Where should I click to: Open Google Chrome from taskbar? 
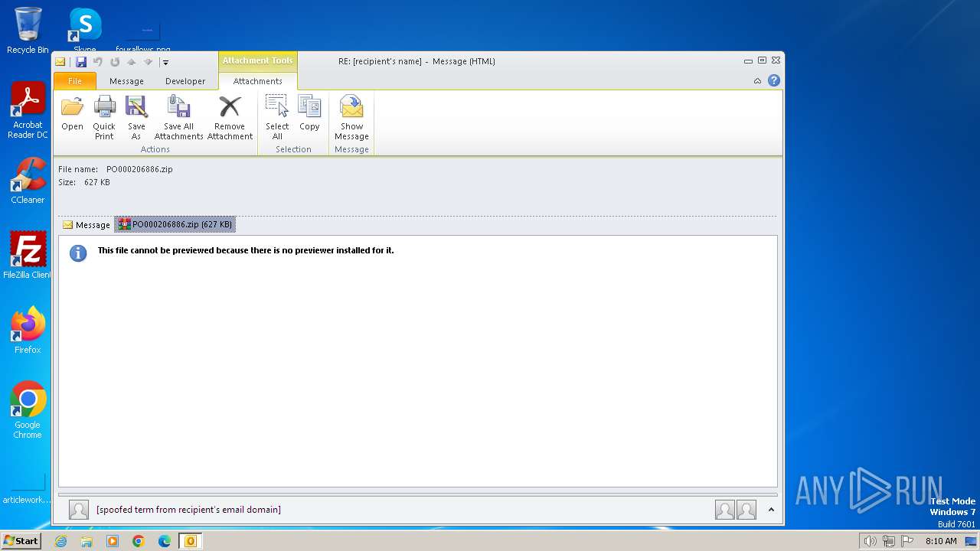139,541
